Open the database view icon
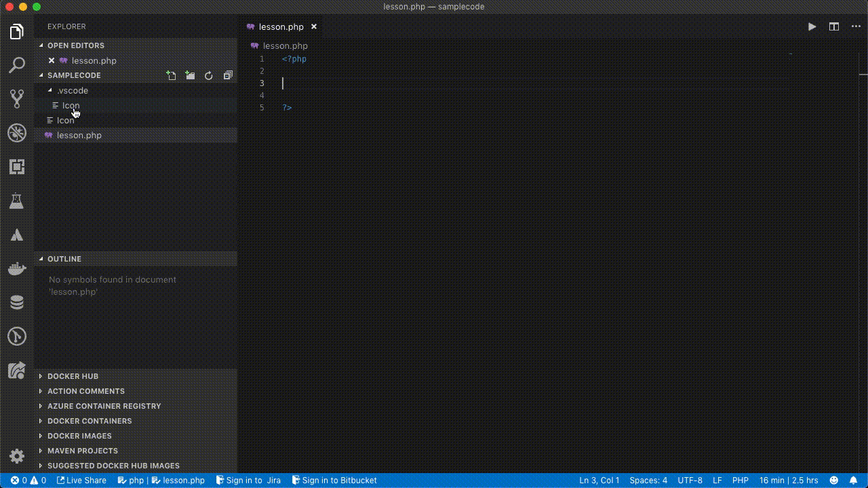This screenshot has height=488, width=868. pyautogui.click(x=17, y=302)
